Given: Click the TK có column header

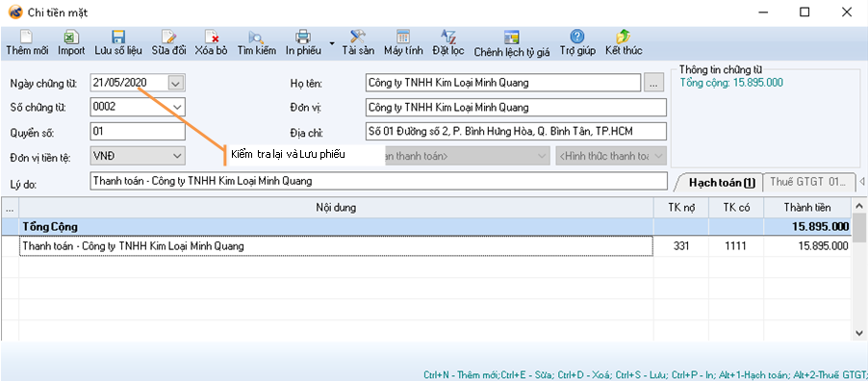Looking at the screenshot, I should (736, 208).
